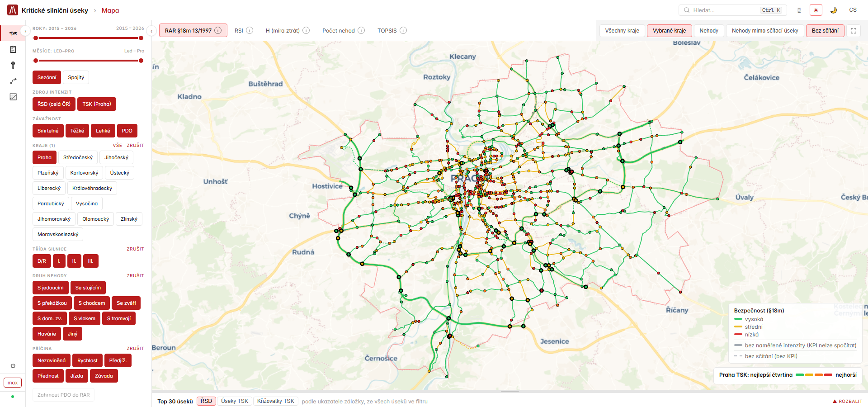
Task: Click the left handle of years slider
Action: pyautogui.click(x=36, y=38)
